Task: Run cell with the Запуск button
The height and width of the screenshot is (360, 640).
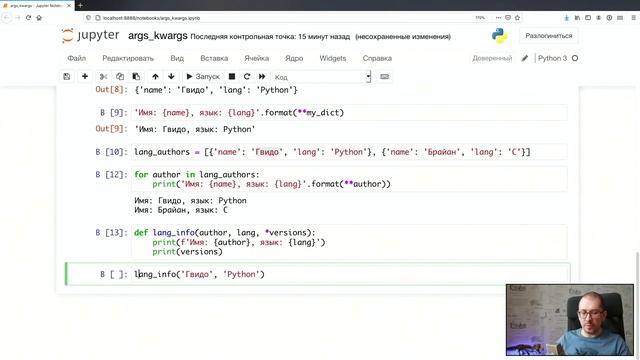Action: click(202, 77)
